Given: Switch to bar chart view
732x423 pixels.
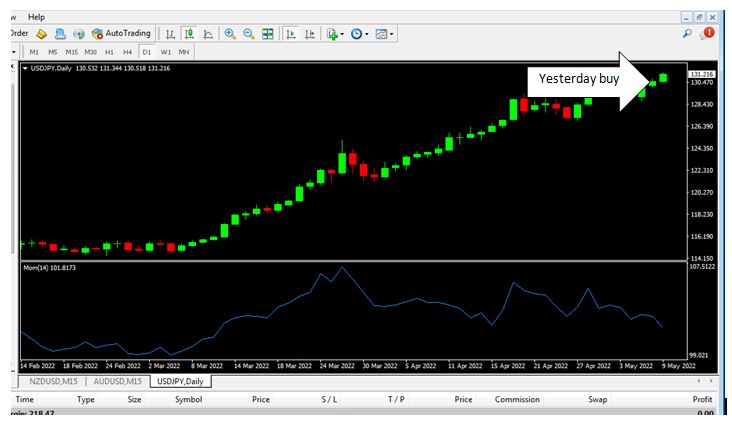Looking at the screenshot, I should [x=170, y=34].
